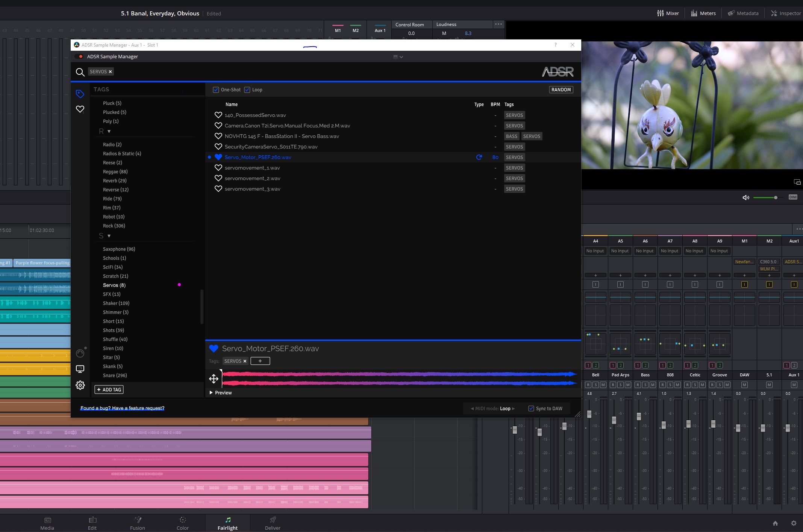Click the floating viewer window icon
The height and width of the screenshot is (532, 803).
[797, 182]
